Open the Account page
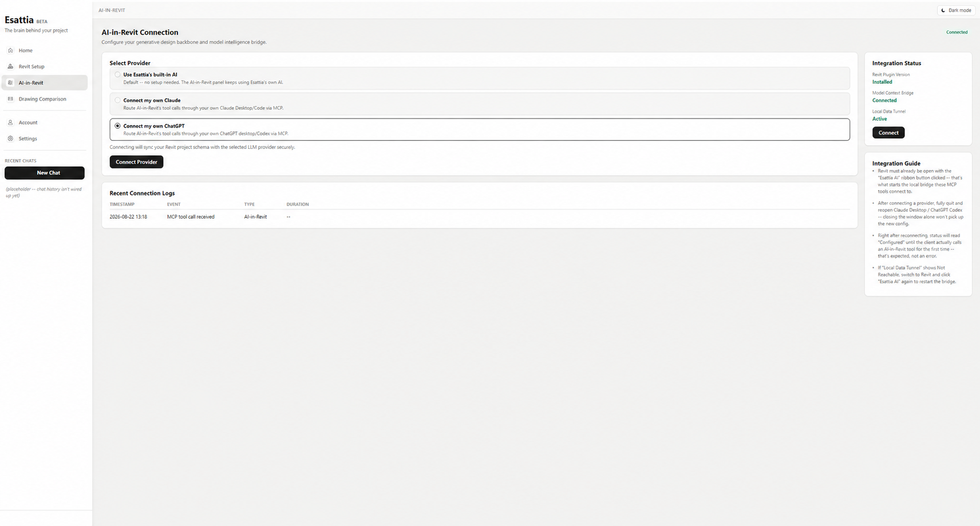Screen dimensions: 980x526 coord(45,122)
